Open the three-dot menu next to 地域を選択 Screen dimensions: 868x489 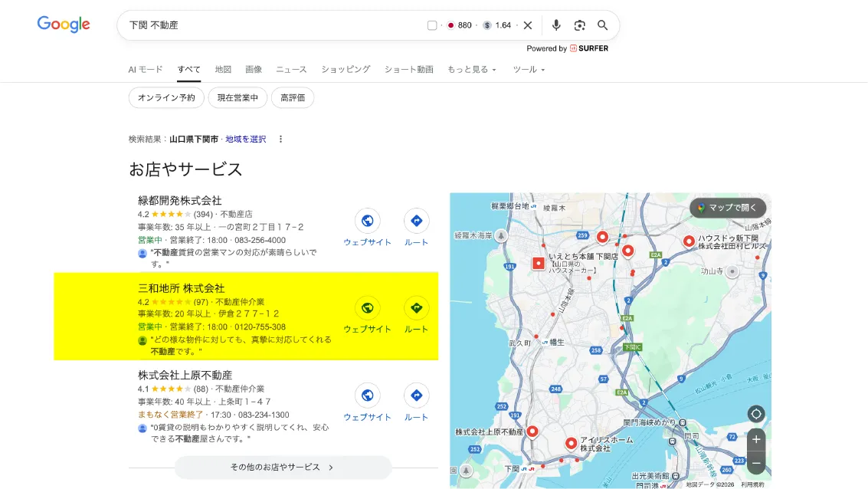tap(280, 139)
